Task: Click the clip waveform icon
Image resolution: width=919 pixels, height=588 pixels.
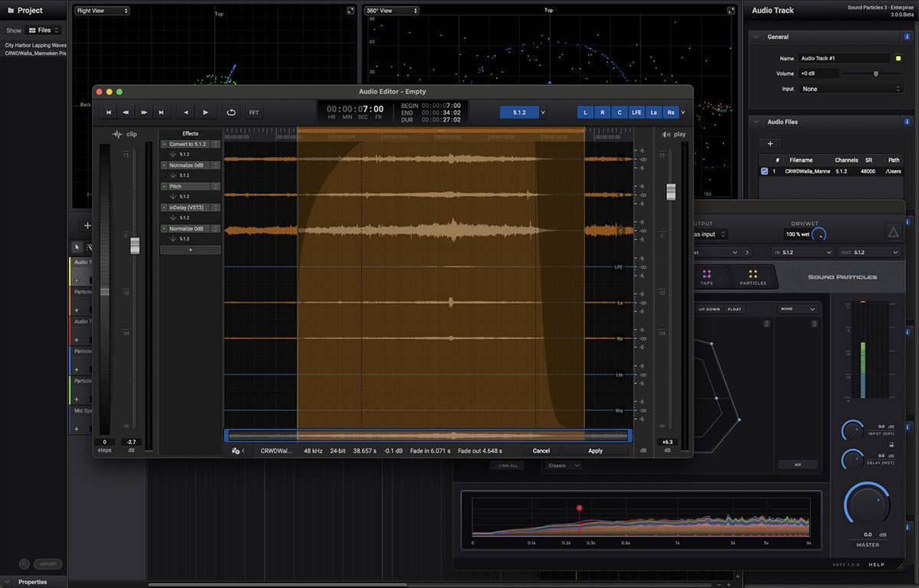Action: 117,134
